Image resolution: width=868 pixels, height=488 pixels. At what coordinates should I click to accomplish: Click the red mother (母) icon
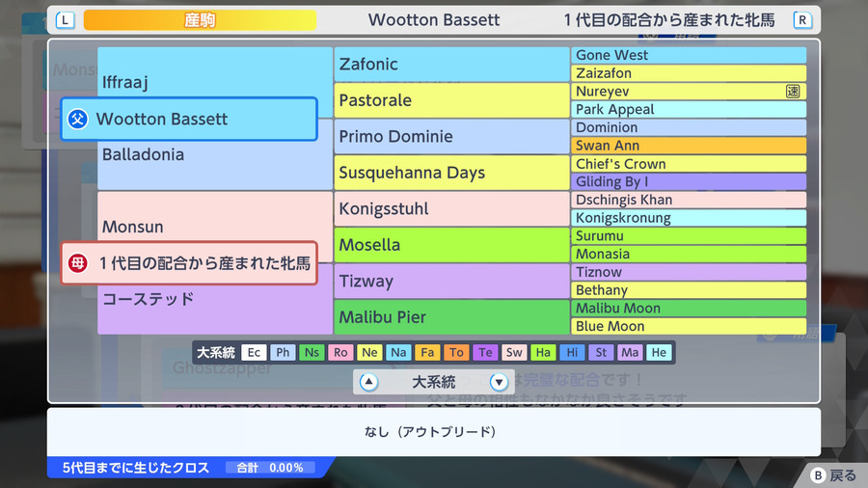coord(77,263)
